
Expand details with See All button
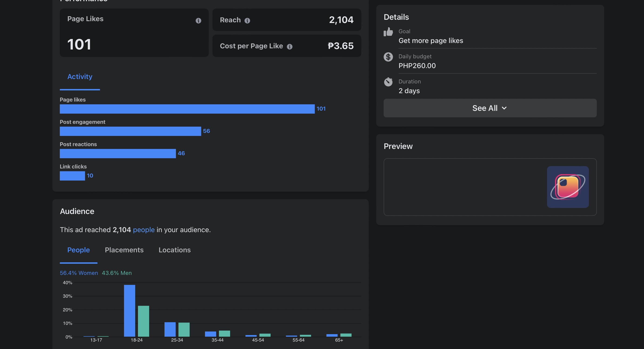(490, 108)
